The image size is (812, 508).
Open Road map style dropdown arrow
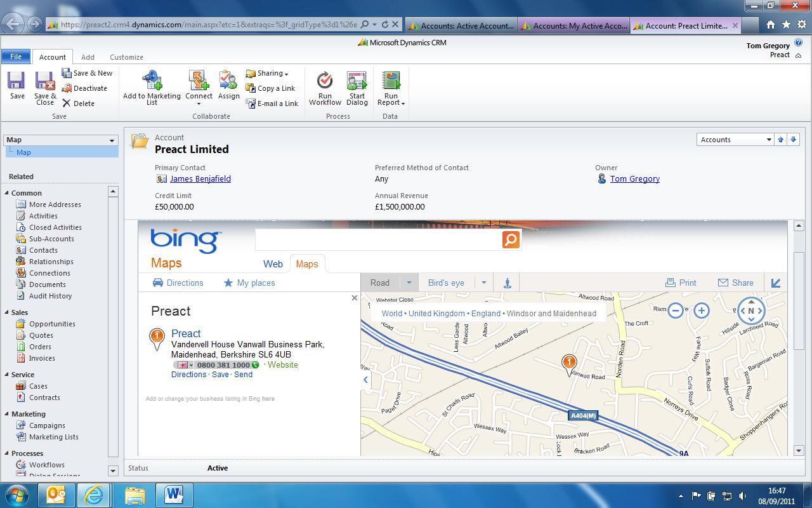(x=409, y=283)
